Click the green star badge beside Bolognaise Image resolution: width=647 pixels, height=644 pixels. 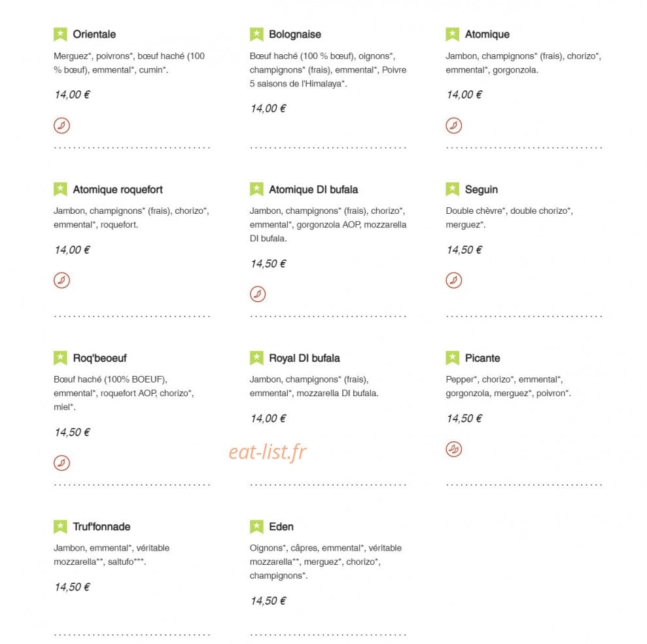pyautogui.click(x=256, y=34)
